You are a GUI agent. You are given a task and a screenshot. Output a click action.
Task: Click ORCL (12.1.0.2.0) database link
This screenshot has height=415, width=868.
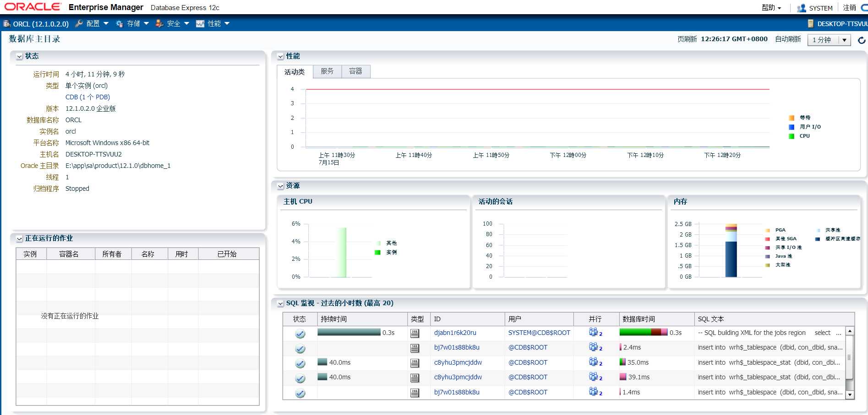click(41, 24)
